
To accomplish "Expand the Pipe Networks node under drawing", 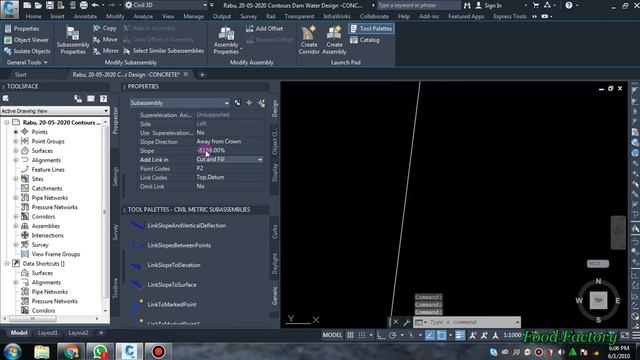I will pyautogui.click(x=16, y=198).
